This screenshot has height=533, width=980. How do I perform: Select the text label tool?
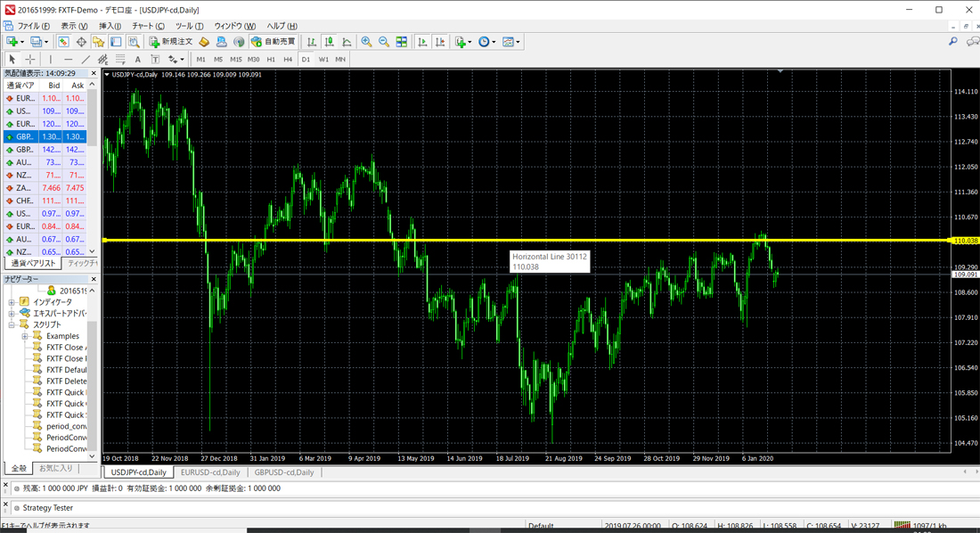click(x=155, y=60)
